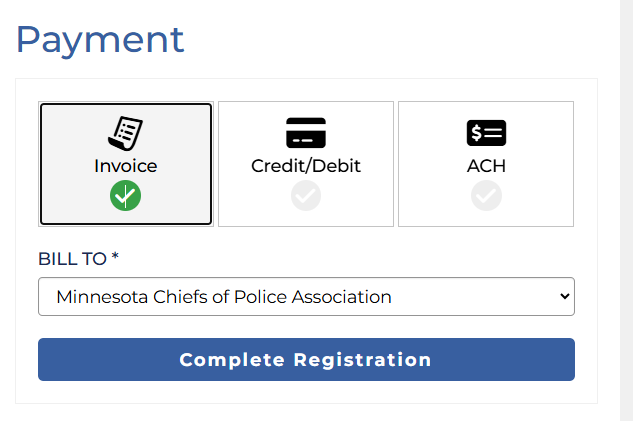This screenshot has width=633, height=421.
Task: Select the Credit/Debit text label
Action: pyautogui.click(x=306, y=166)
